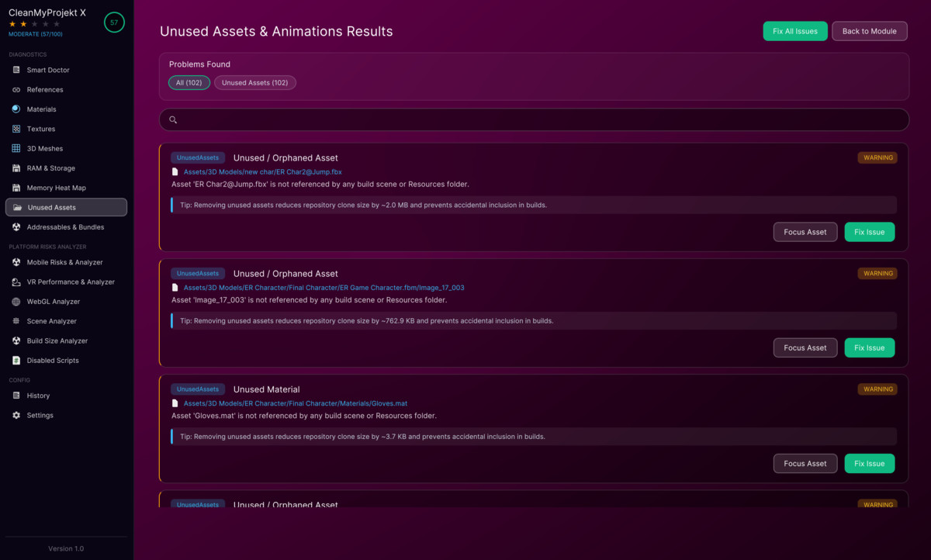The height and width of the screenshot is (560, 931).
Task: Open path ending Materials/Gloves.mat
Action: point(296,403)
